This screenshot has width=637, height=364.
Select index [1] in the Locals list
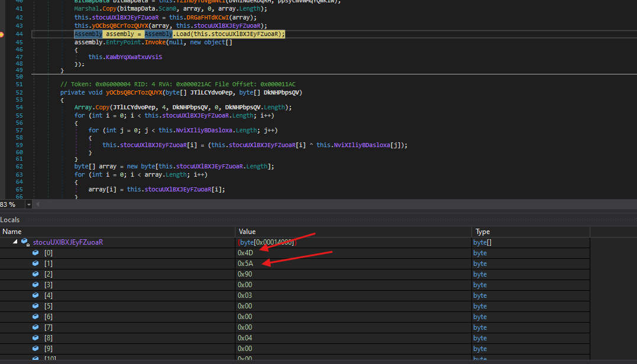click(x=48, y=264)
